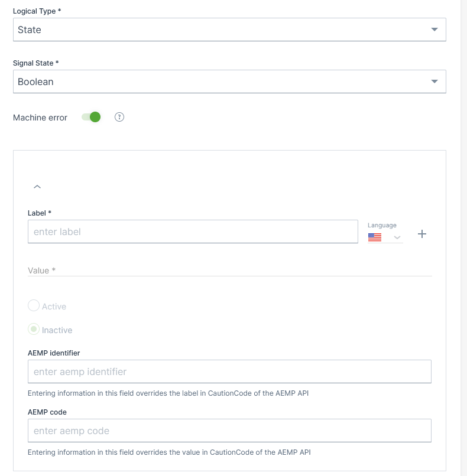This screenshot has height=476, width=467.
Task: Click the plus icon to add a language
Action: point(422,234)
